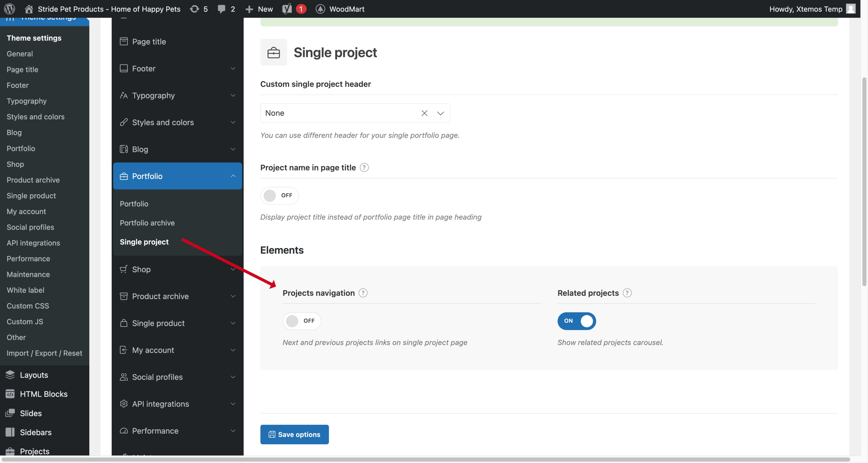
Task: Click Save options button
Action: point(295,434)
